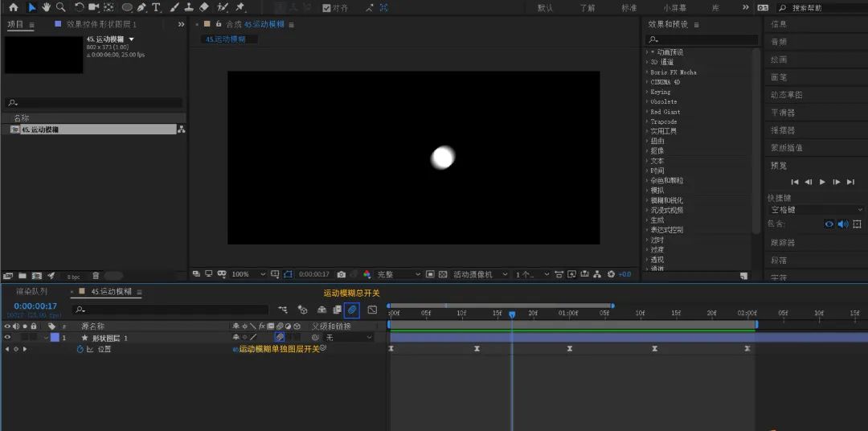Select the Eraser tool

point(203,7)
